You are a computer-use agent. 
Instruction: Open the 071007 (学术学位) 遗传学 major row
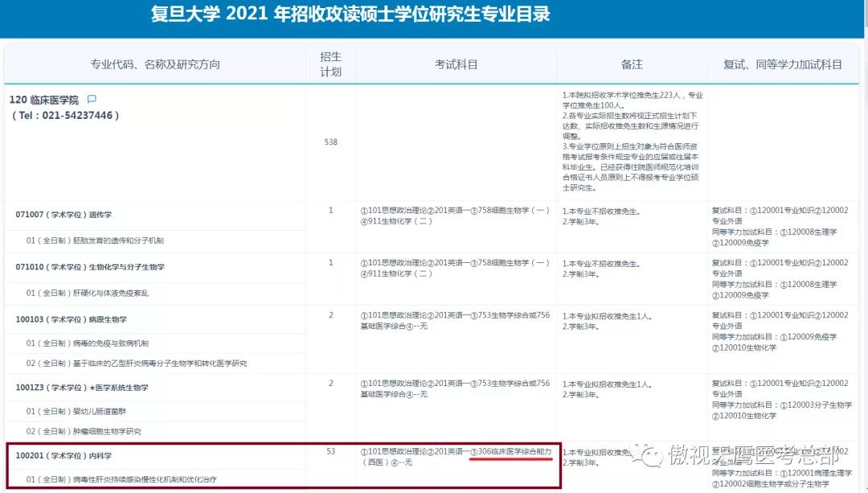pyautogui.click(x=63, y=215)
